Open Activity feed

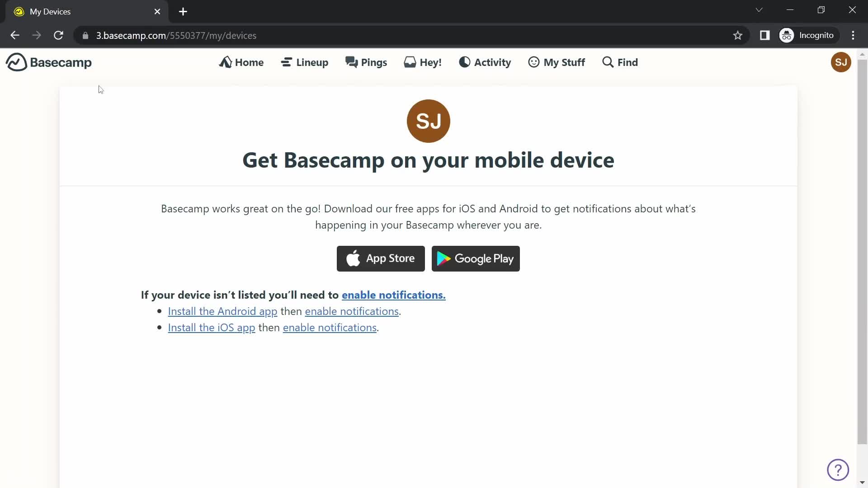click(x=485, y=62)
